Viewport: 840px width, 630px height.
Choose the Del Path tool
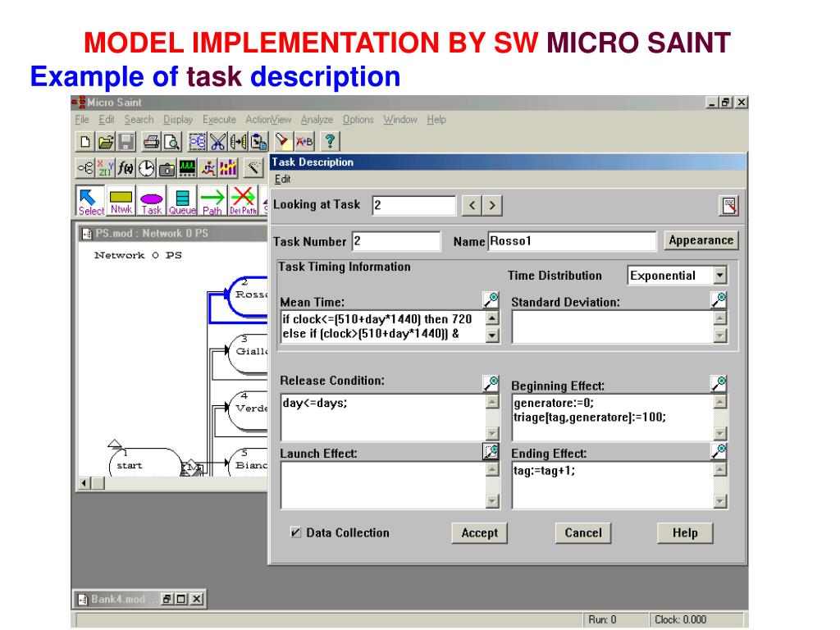(243, 201)
